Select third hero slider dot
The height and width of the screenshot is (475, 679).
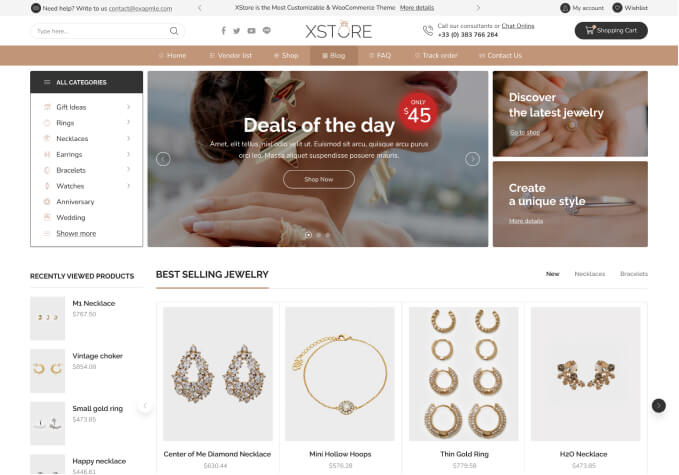pos(328,235)
